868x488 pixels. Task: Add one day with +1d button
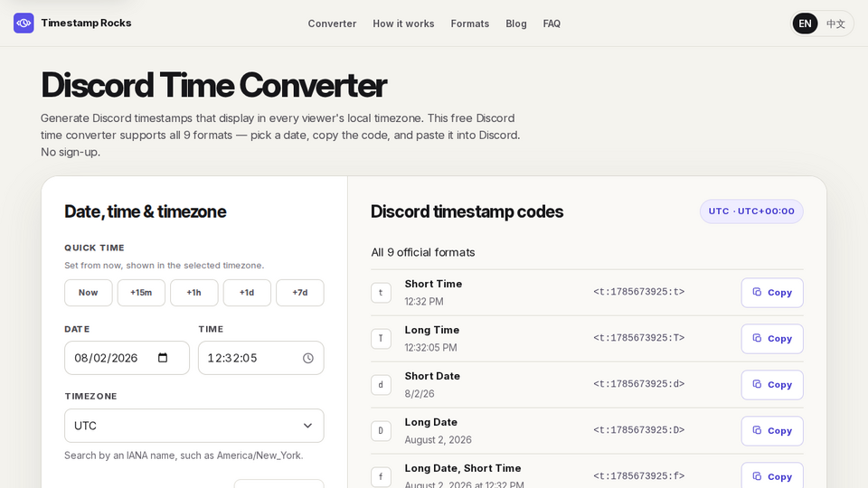247,293
